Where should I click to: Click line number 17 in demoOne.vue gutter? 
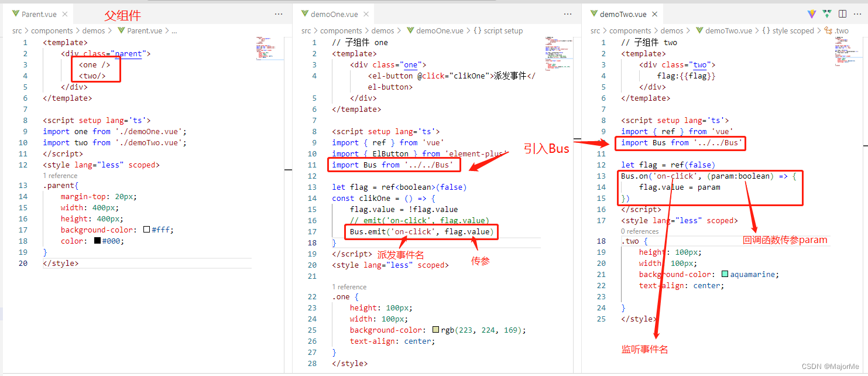point(312,231)
